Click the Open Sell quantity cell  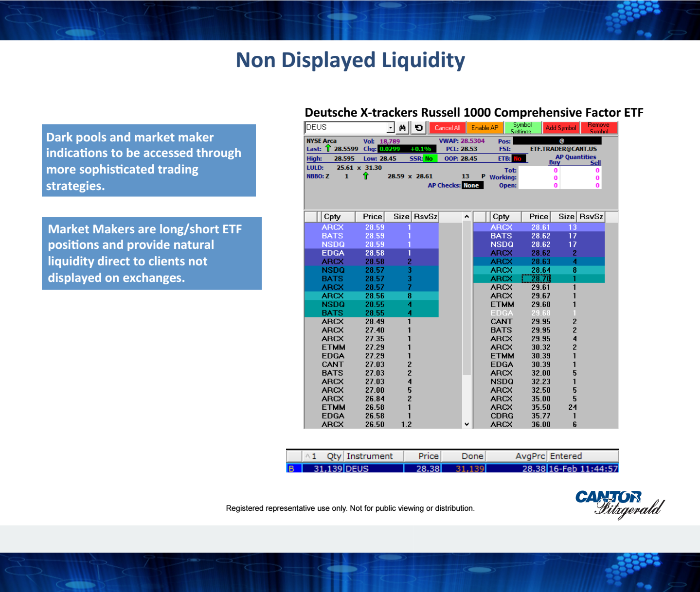(x=581, y=185)
